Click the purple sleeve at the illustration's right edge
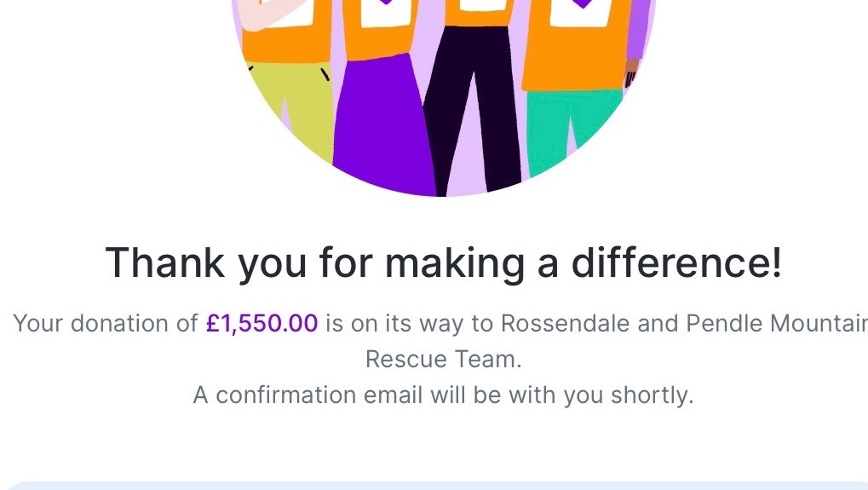 pos(640,27)
